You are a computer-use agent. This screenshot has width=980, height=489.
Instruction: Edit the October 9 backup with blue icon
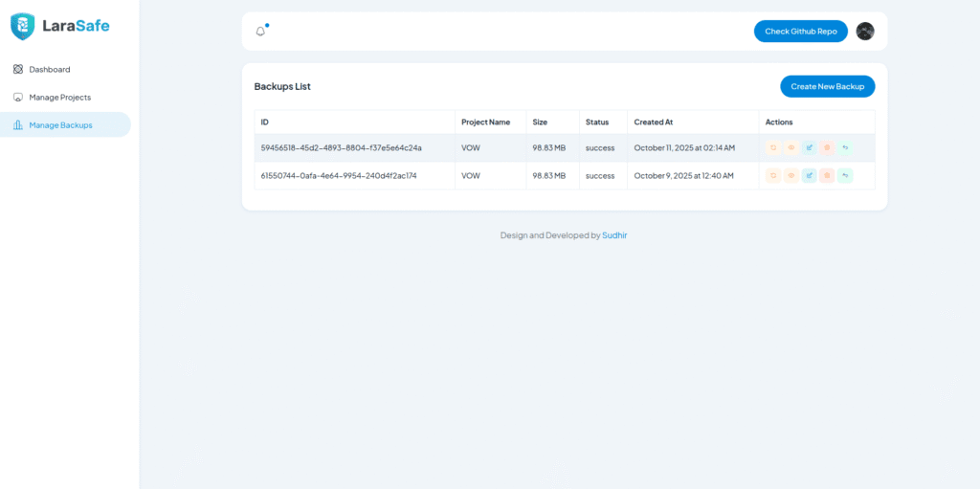(x=809, y=176)
